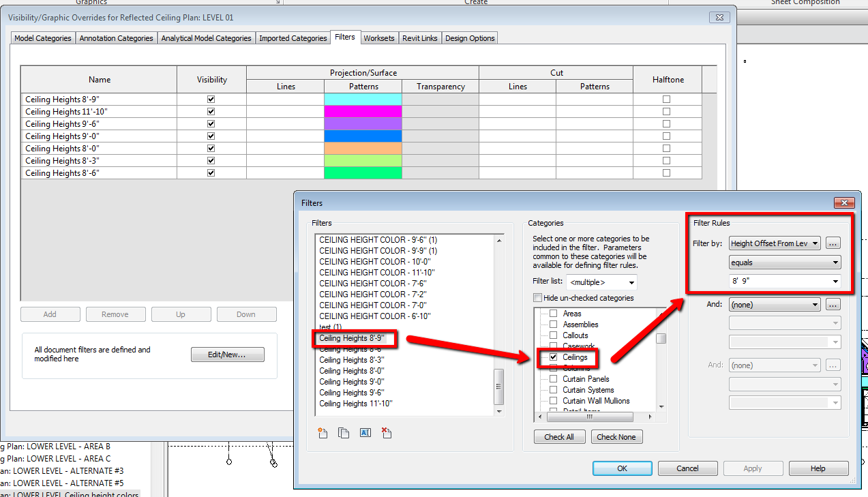
Task: Open the Model Categories tab
Action: (42, 37)
